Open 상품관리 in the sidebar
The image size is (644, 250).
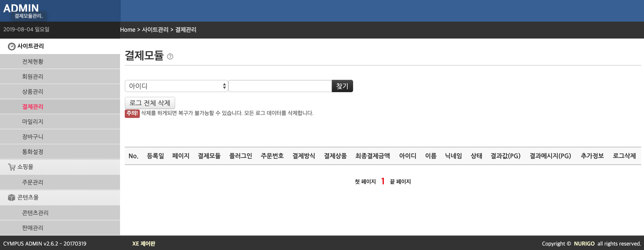(60, 92)
